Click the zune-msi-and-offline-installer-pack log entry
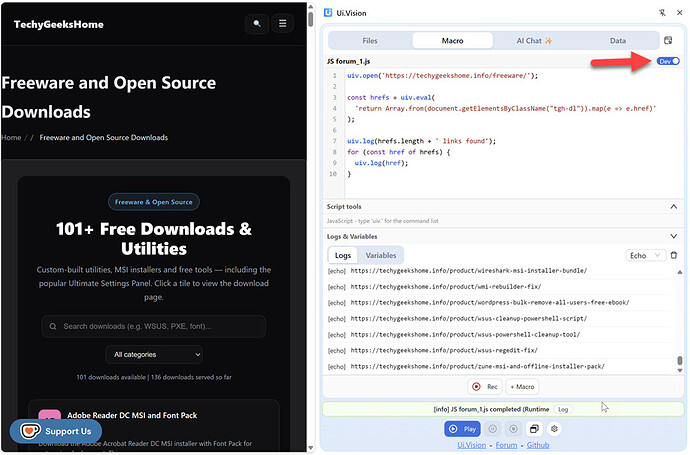690x455 pixels. (x=477, y=367)
